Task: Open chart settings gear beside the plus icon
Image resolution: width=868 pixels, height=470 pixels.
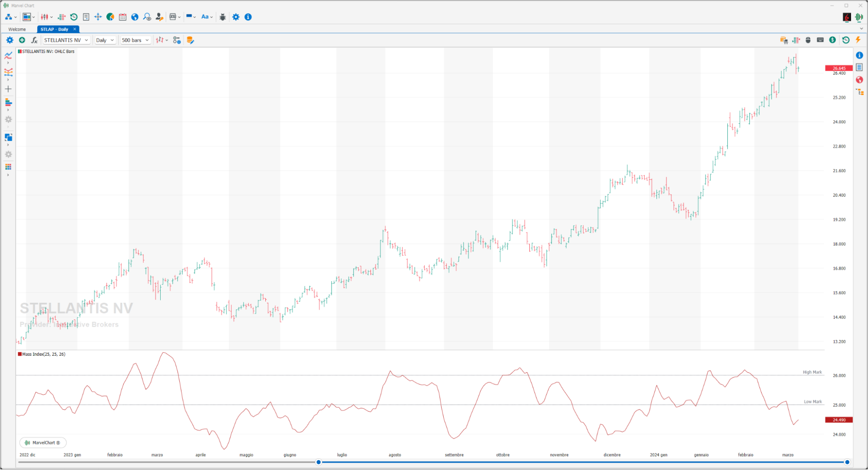Action: [10, 40]
